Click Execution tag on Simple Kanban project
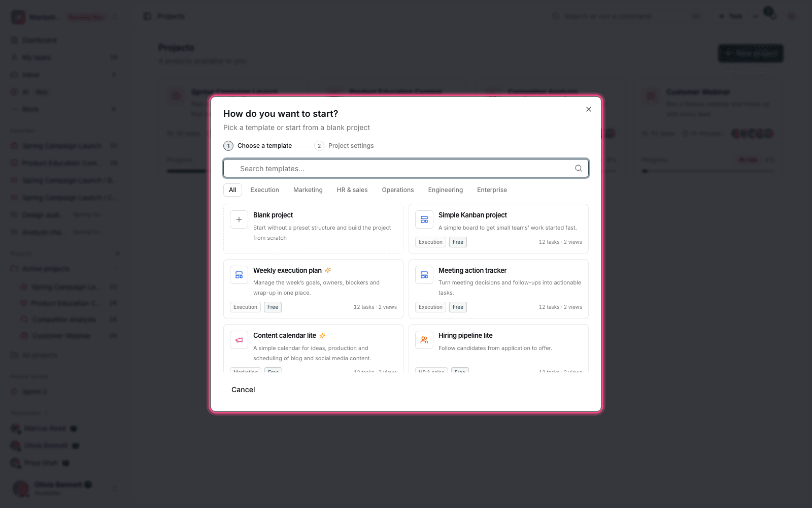The image size is (812, 508). [430, 242]
